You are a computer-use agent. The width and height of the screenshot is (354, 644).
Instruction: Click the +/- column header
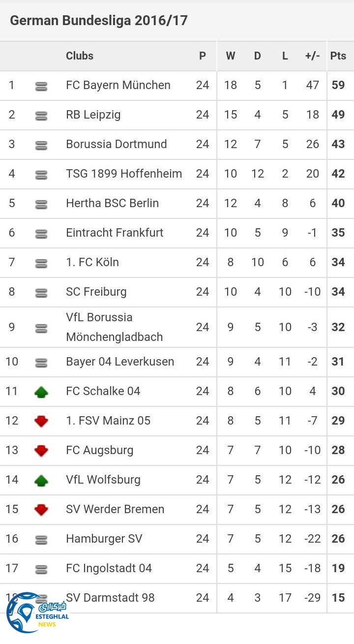(x=312, y=56)
